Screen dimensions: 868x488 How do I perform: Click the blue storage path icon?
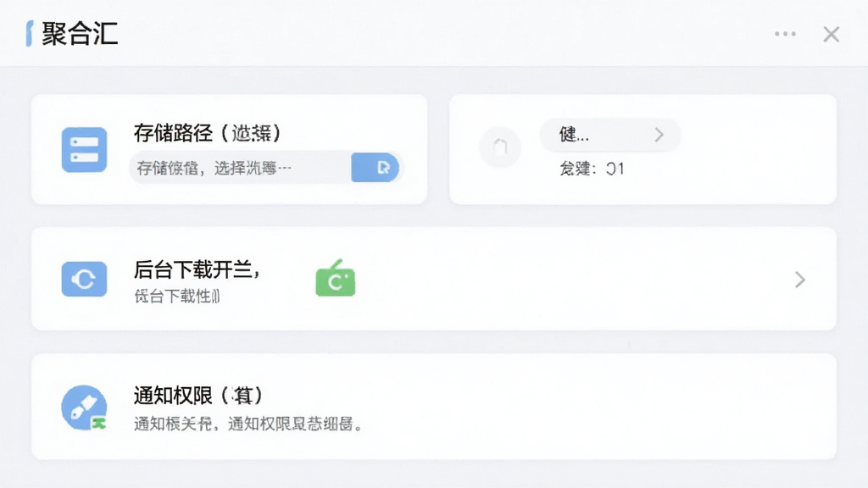pos(84,149)
